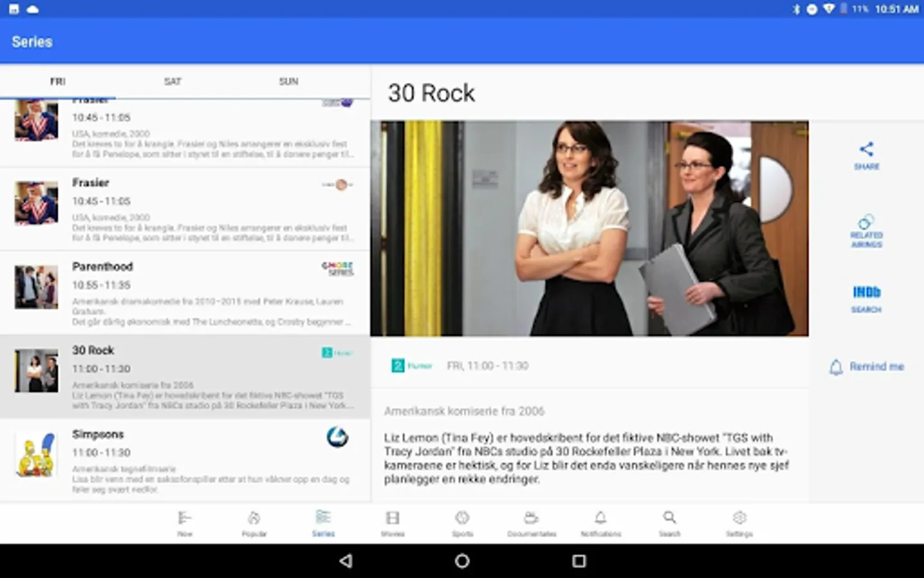Tap the 'Series' title in app bar
This screenshot has width=924, height=578.
point(32,42)
